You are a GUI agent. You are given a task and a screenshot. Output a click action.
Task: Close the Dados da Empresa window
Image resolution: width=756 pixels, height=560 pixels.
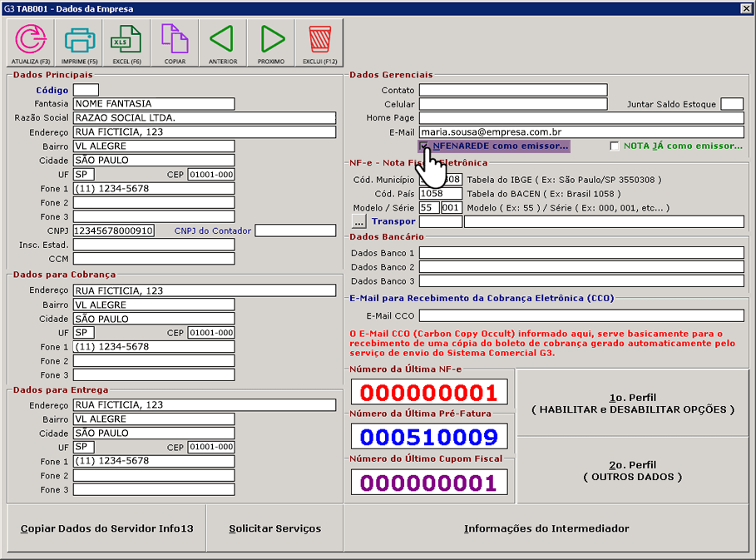[x=745, y=8]
